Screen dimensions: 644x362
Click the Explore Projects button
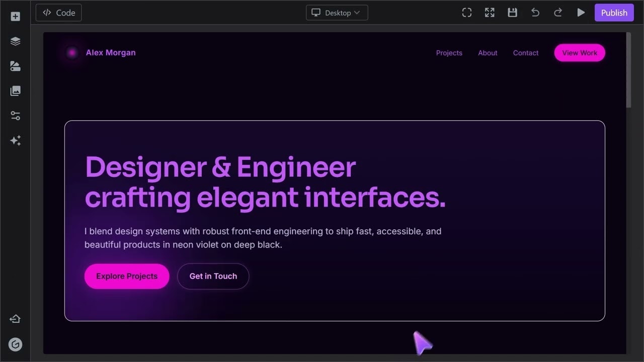click(127, 276)
